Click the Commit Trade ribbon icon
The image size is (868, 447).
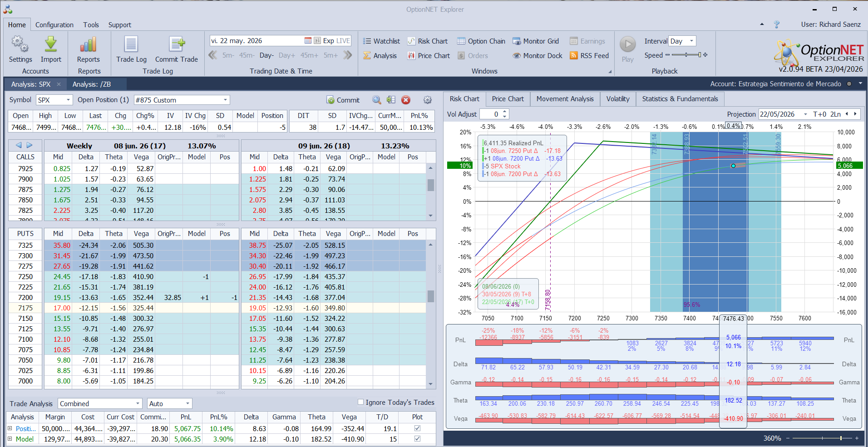click(177, 44)
